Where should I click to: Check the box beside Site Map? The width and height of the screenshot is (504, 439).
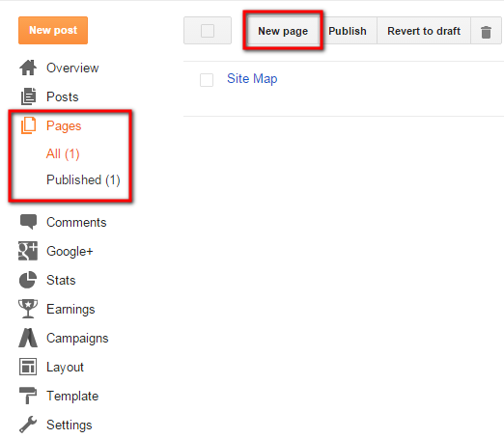(x=207, y=80)
